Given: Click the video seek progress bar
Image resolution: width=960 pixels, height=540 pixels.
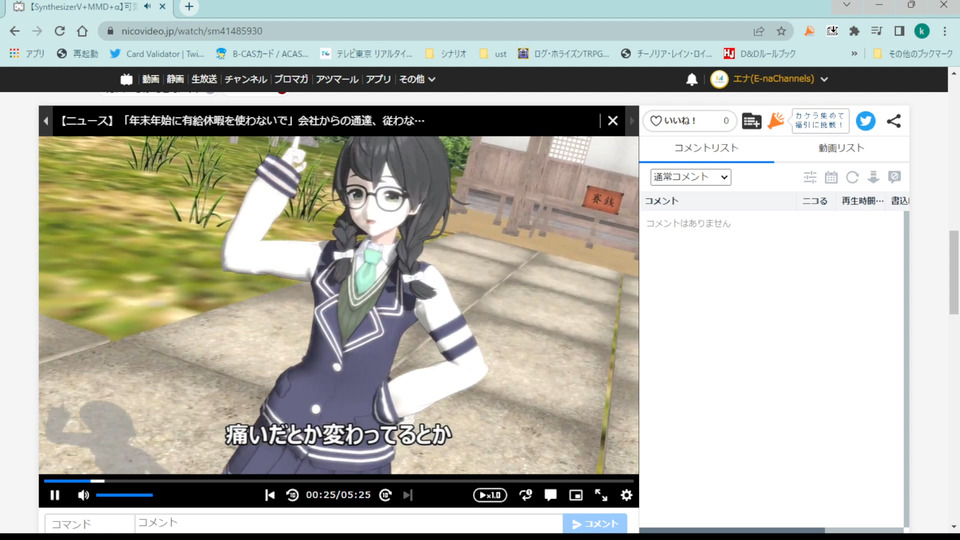Looking at the screenshot, I should 339,481.
